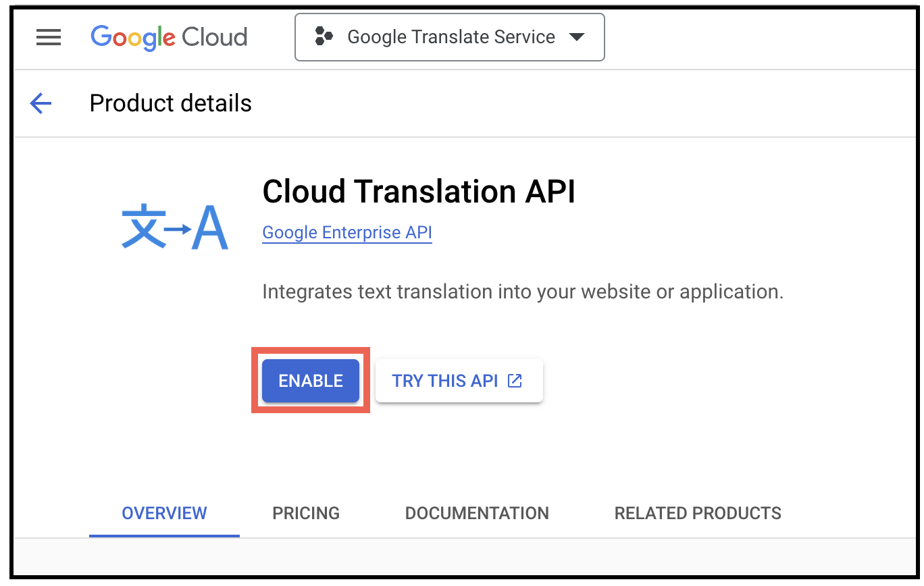
Task: Click the 'Integrates text translation' description
Action: 523,292
